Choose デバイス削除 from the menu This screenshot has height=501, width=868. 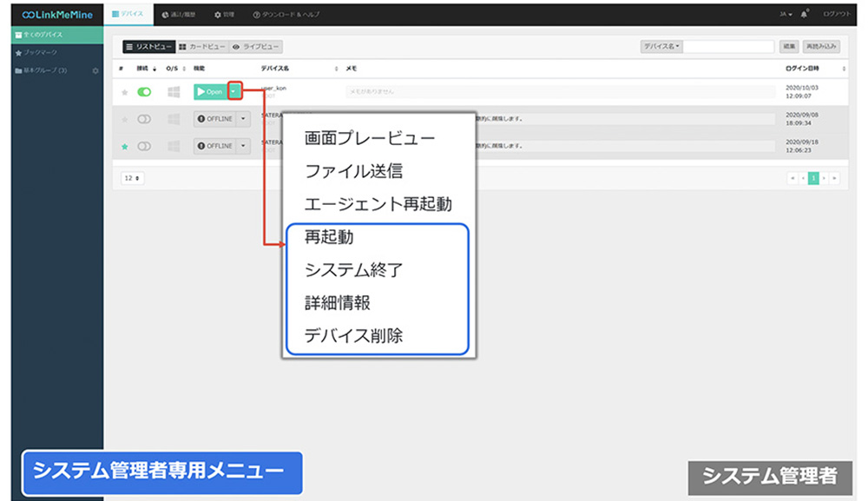(354, 335)
